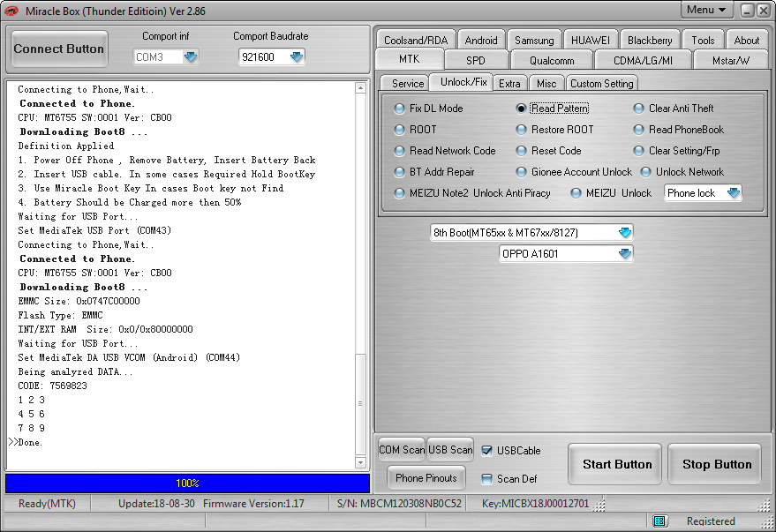Open the Service sub-tab
Image resolution: width=776 pixels, height=532 pixels.
[x=407, y=83]
